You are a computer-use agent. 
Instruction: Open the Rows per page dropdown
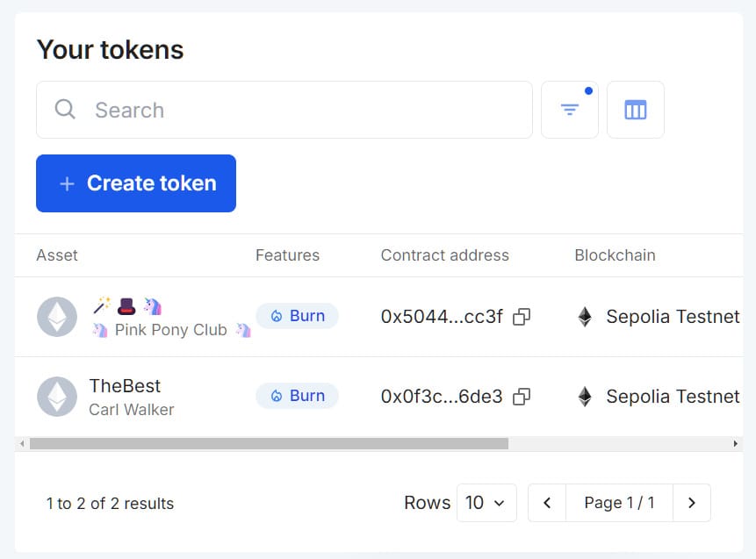486,503
